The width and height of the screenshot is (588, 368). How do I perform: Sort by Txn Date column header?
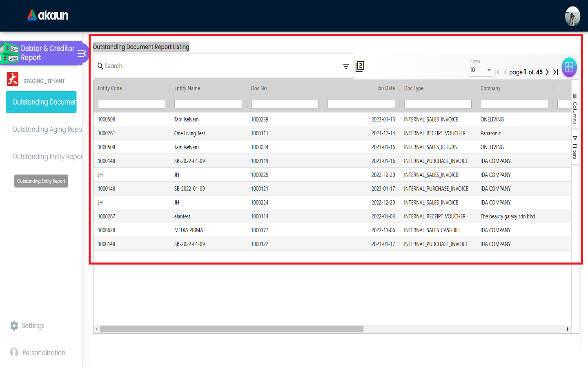click(x=385, y=88)
